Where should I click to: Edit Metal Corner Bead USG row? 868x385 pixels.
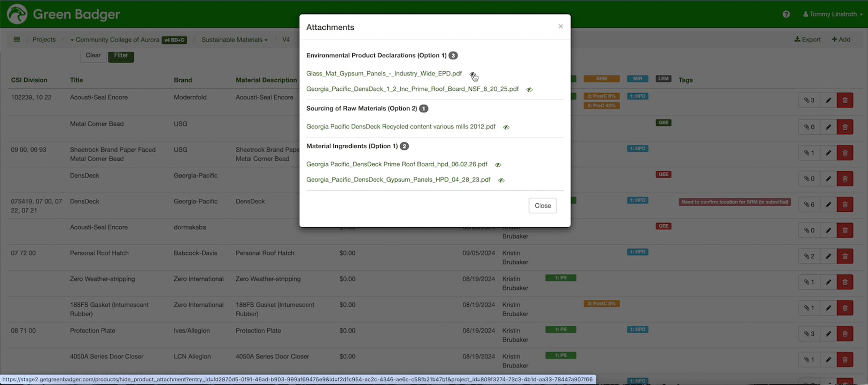828,127
